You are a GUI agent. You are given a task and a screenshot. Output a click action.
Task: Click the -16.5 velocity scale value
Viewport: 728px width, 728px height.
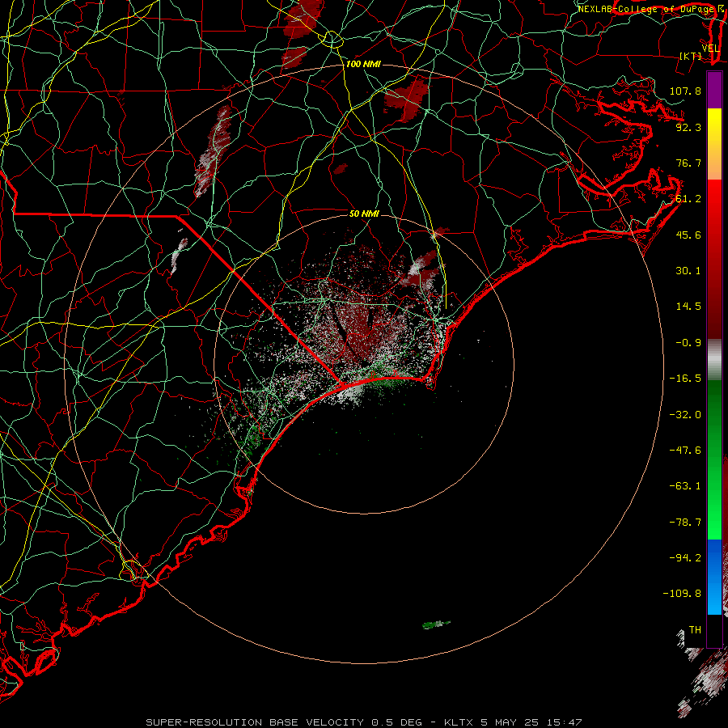click(685, 379)
